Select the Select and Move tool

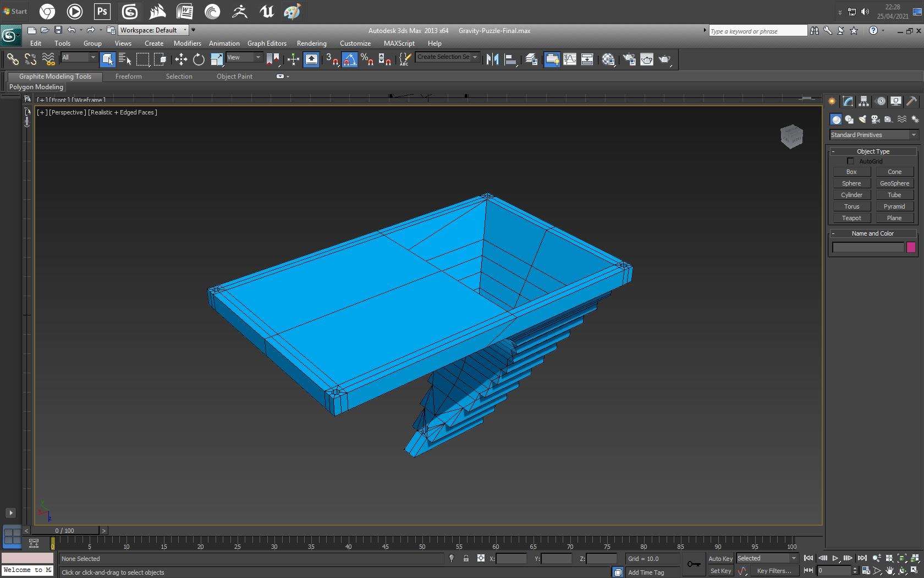(x=181, y=59)
